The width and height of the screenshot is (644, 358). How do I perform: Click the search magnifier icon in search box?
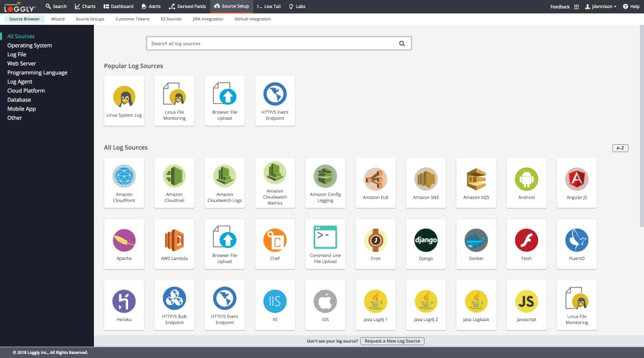(x=402, y=44)
